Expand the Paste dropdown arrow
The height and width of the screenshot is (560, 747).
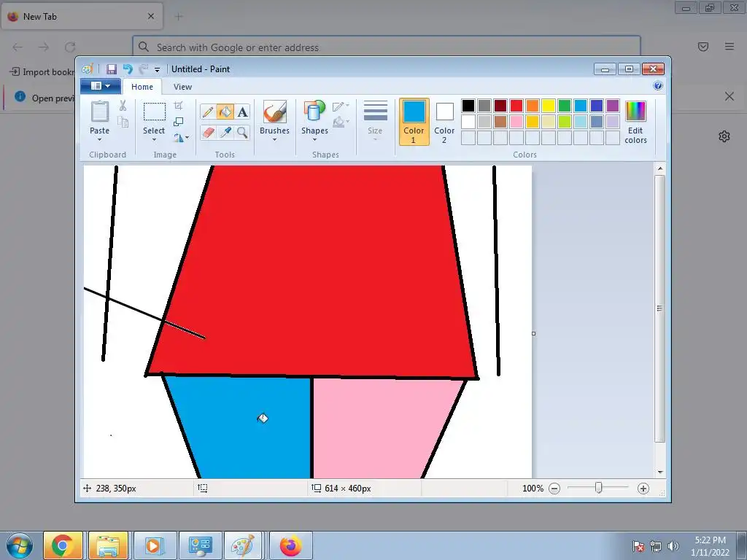99,140
